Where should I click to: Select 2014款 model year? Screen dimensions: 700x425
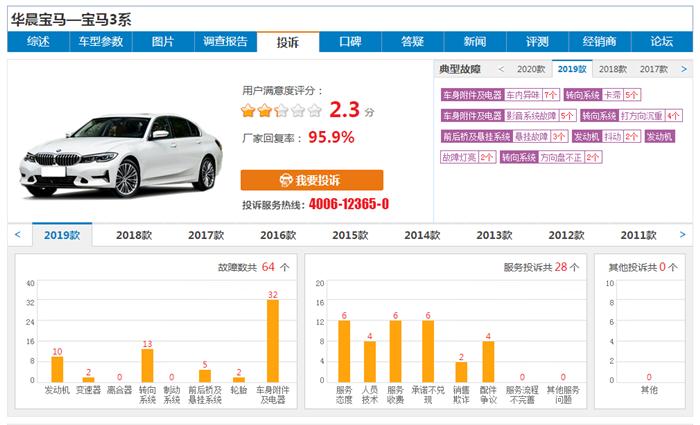point(422,235)
